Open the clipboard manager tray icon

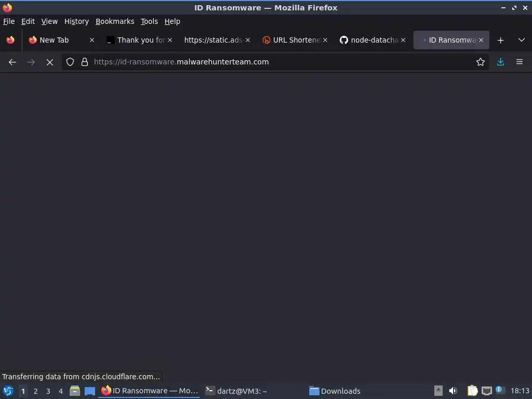point(472,391)
